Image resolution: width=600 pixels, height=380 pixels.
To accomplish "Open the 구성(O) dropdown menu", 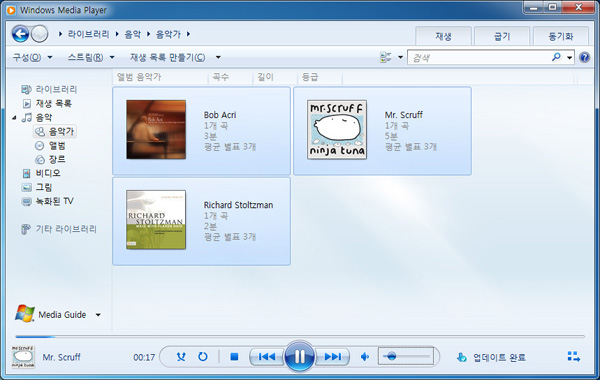I will (33, 57).
